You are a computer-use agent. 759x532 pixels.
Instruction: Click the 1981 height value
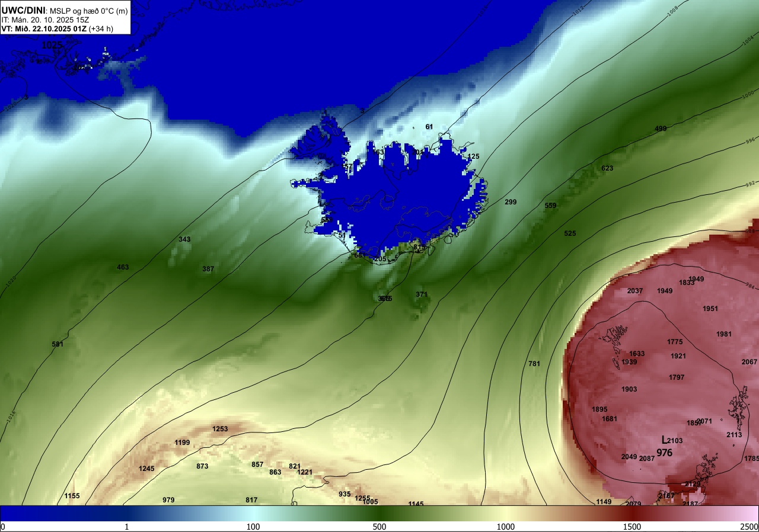(724, 334)
